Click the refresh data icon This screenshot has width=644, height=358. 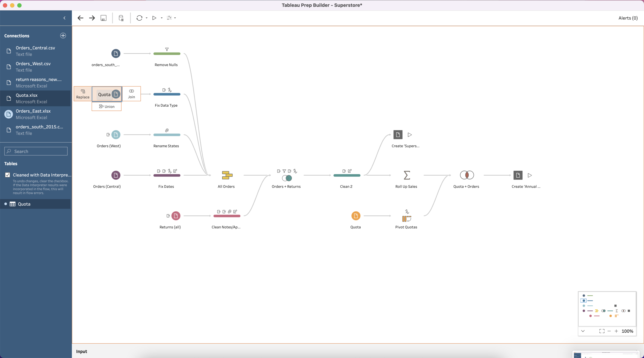[x=140, y=18]
